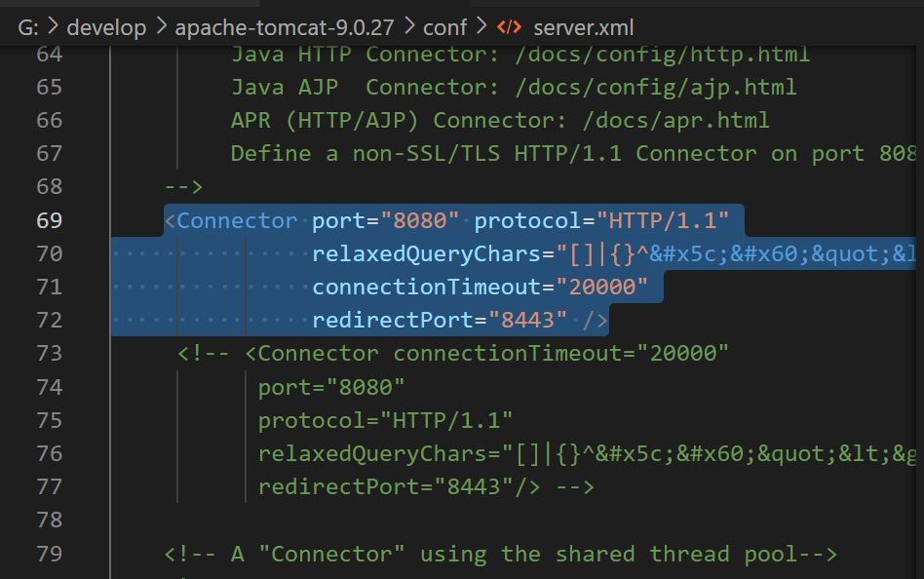Click 'connectionTimeout' attribute on line 71
This screenshot has height=579, width=924.
[x=426, y=288]
